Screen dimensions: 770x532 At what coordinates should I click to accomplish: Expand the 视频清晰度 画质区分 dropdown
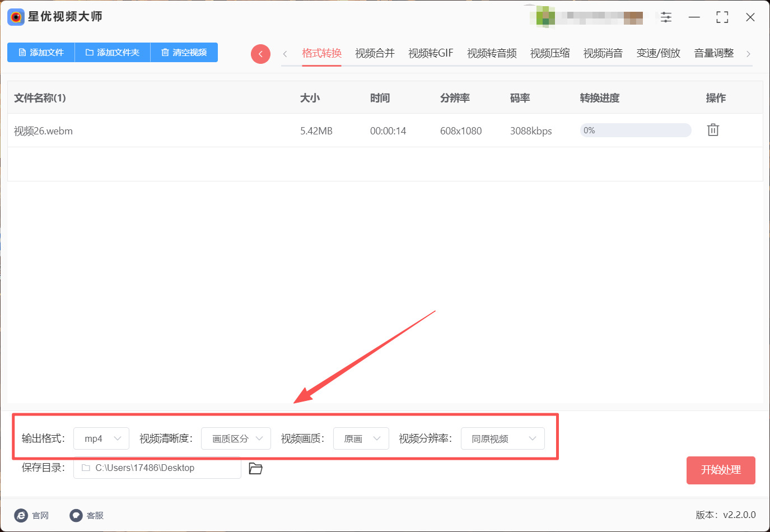(236, 438)
